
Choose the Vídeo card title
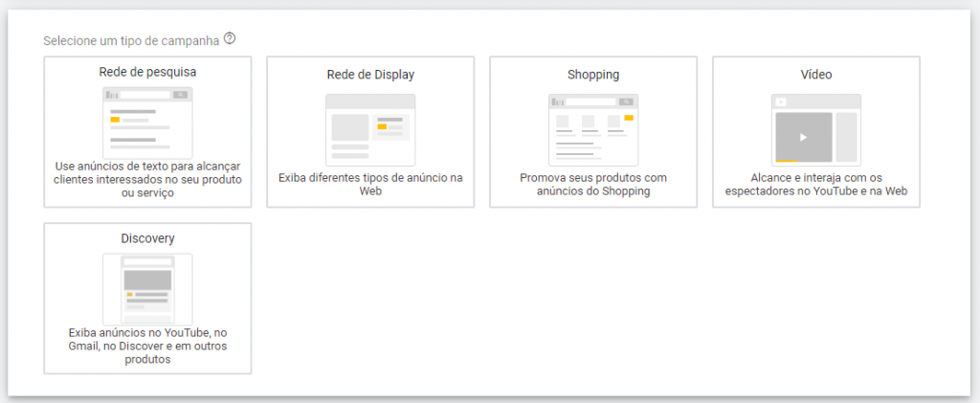(x=816, y=75)
